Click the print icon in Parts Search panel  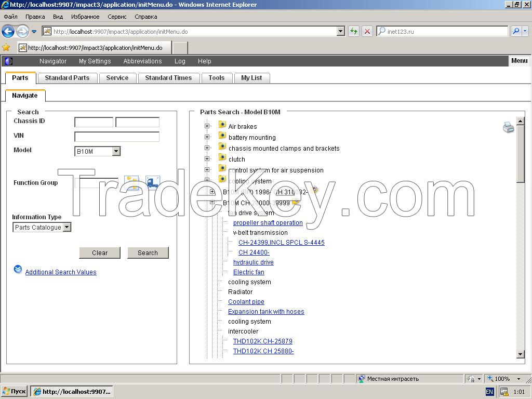508,127
